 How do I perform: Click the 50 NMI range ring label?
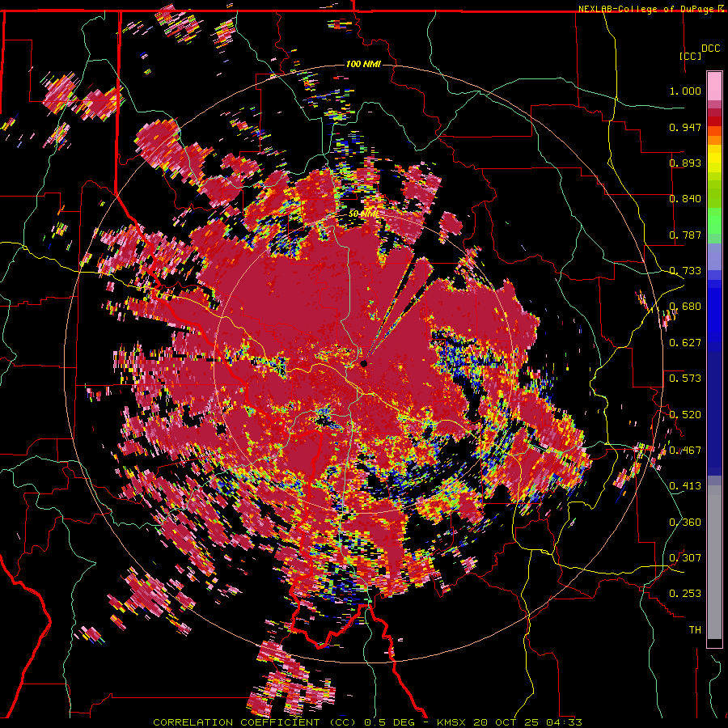[363, 214]
